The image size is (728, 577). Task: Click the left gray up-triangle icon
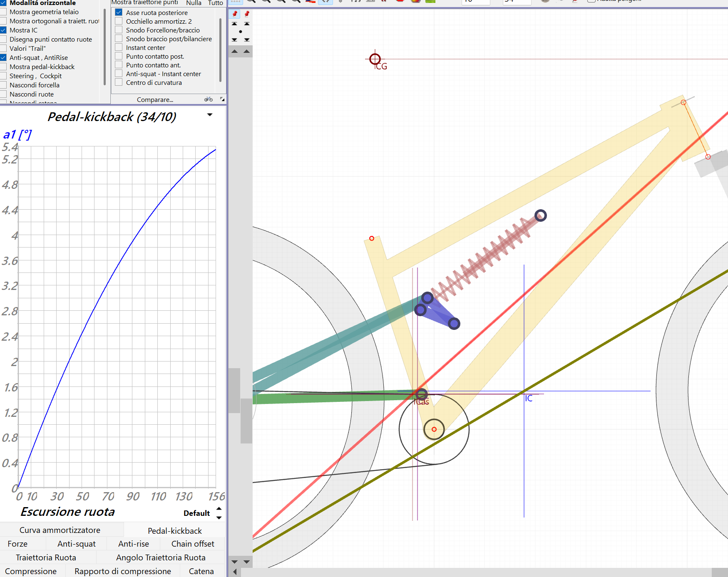(235, 51)
